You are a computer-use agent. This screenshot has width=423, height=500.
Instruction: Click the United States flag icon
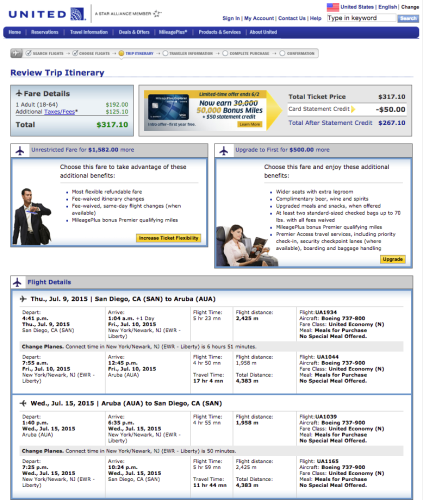tap(332, 7)
